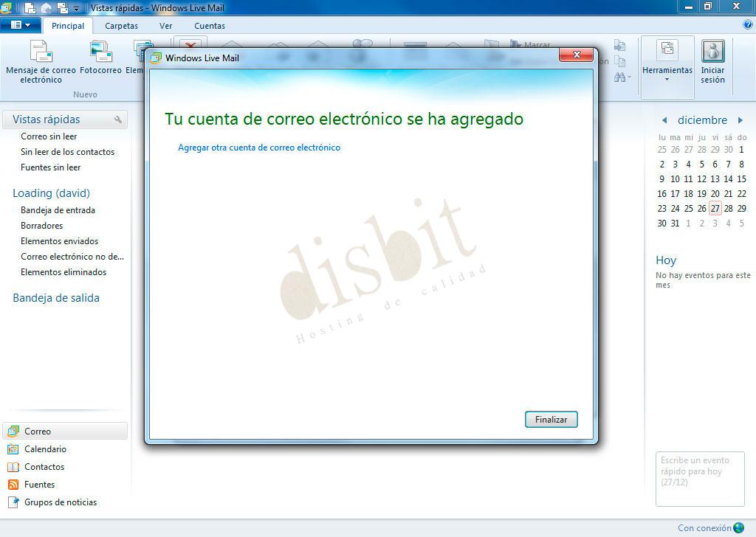Open the Cuentas ribbon tab
Image resolution: width=756 pixels, height=537 pixels.
pyautogui.click(x=209, y=25)
